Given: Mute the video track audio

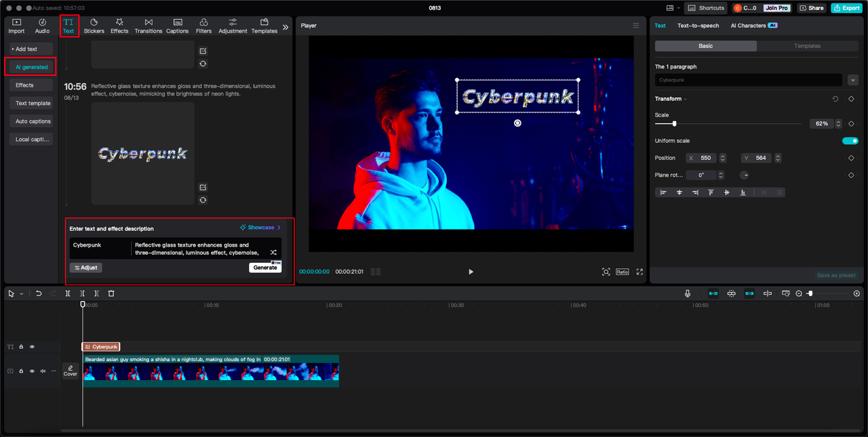Looking at the screenshot, I should [x=43, y=371].
